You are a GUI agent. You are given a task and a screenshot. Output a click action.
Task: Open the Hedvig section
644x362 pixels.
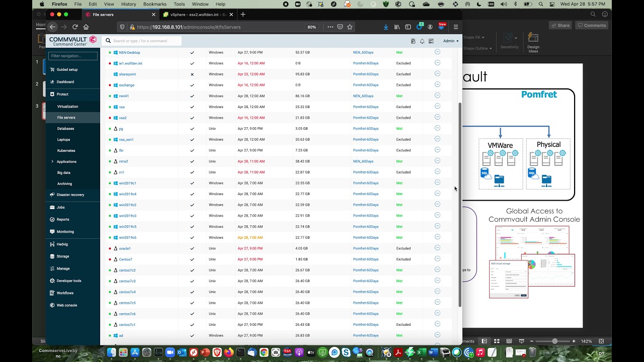pos(62,244)
